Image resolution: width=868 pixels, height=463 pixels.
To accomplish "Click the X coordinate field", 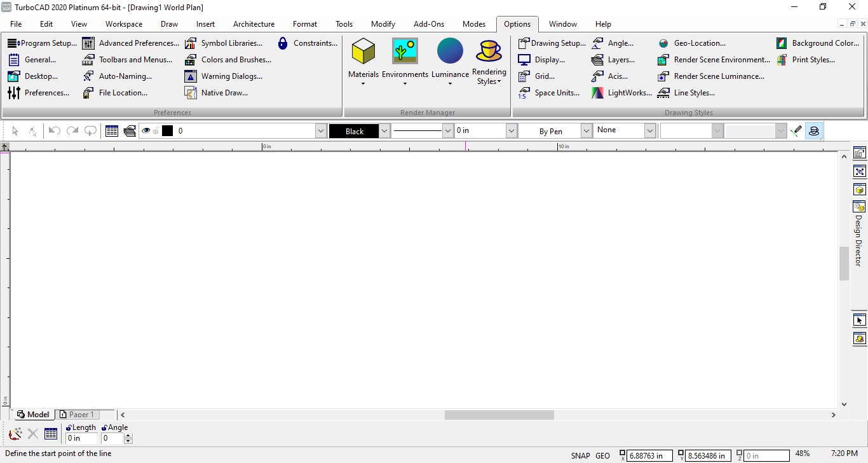I will tap(649, 455).
